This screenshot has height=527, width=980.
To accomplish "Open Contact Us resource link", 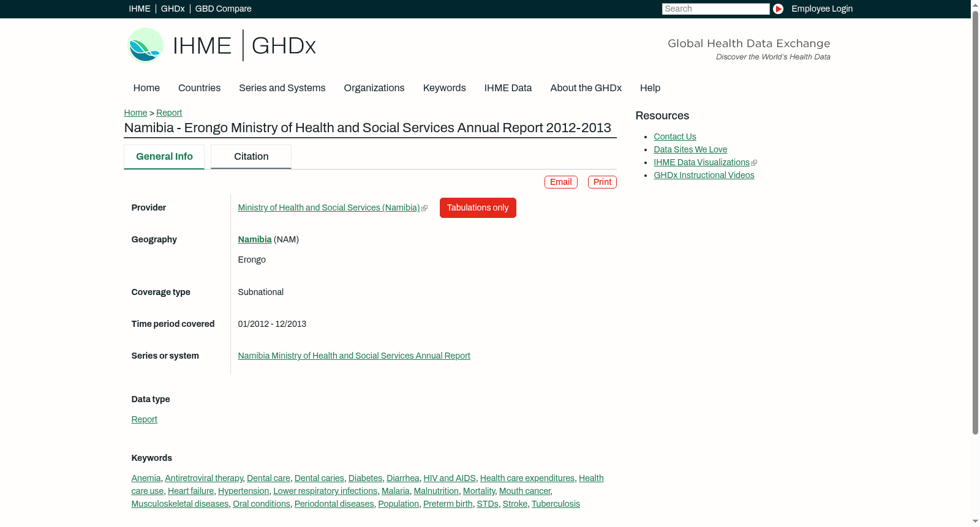I will point(675,137).
